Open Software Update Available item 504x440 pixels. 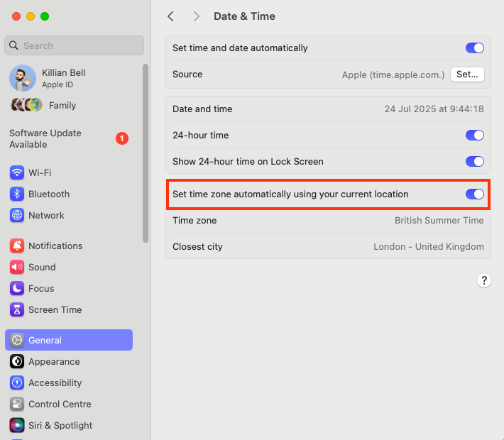[x=69, y=139]
